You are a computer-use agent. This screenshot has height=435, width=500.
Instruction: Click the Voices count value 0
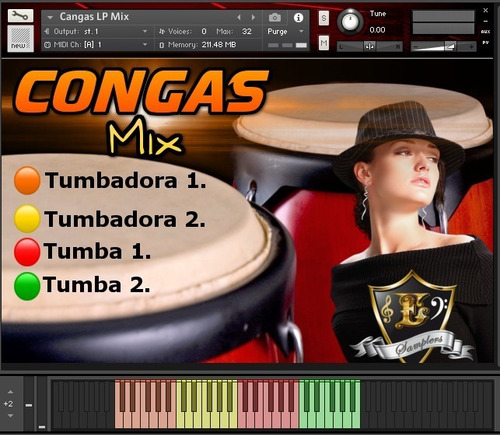click(204, 31)
